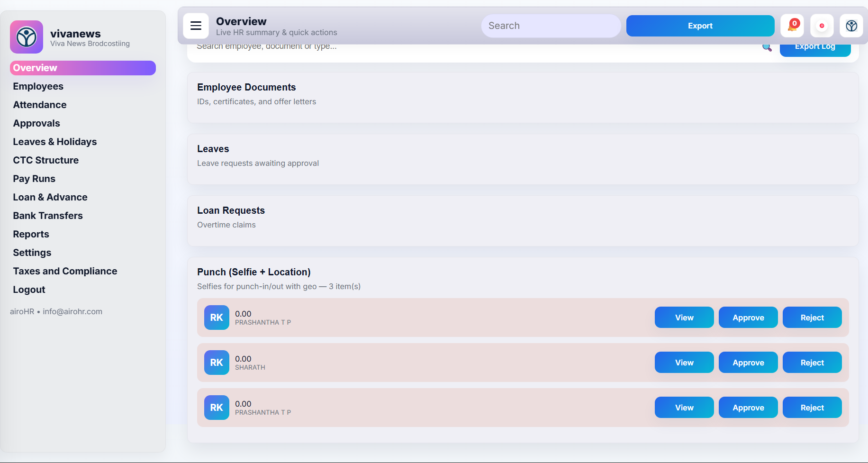868x463 pixels.
Task: Expand the Employee Documents section
Action: point(246,88)
